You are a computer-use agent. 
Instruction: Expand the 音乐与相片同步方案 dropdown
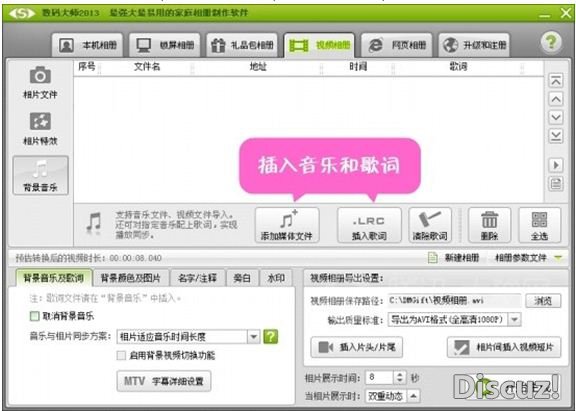(x=253, y=336)
